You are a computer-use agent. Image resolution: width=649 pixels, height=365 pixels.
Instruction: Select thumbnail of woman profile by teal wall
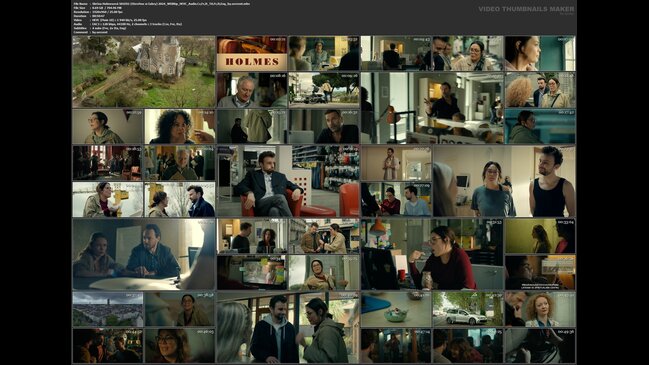coord(540,53)
